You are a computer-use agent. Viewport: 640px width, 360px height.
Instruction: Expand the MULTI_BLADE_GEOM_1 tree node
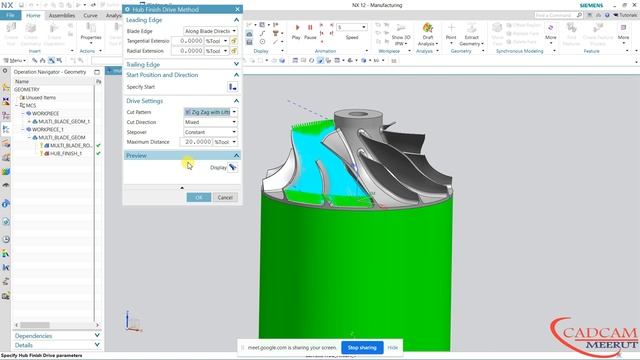coord(29,122)
